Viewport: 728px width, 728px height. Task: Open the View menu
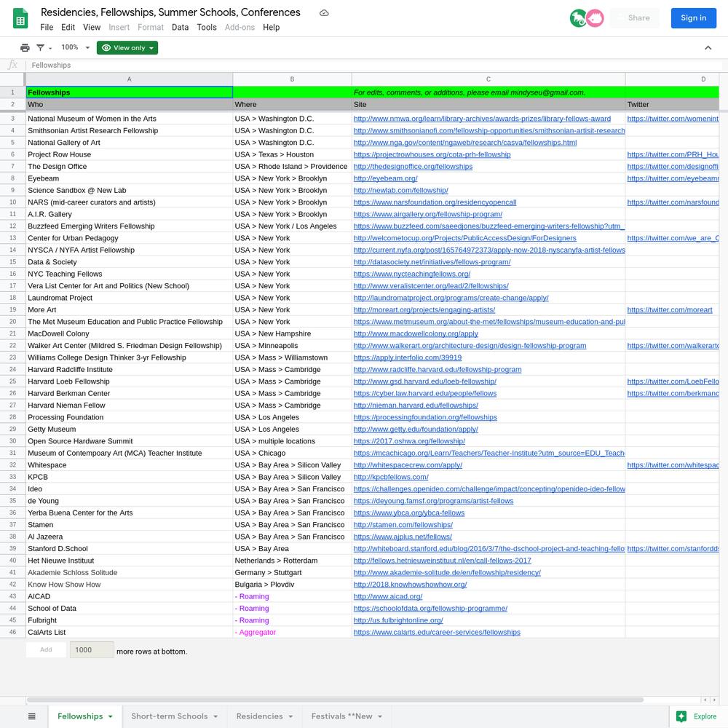(92, 28)
